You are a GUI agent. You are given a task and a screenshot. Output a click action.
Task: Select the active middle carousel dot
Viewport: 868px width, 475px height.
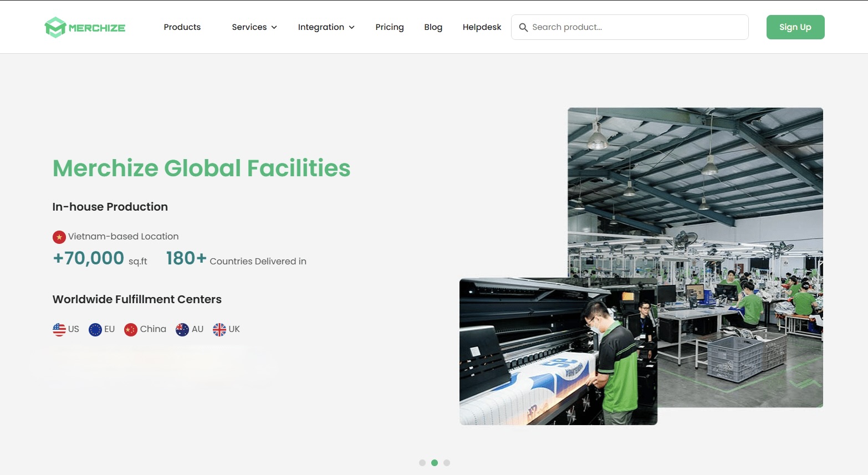pyautogui.click(x=435, y=463)
